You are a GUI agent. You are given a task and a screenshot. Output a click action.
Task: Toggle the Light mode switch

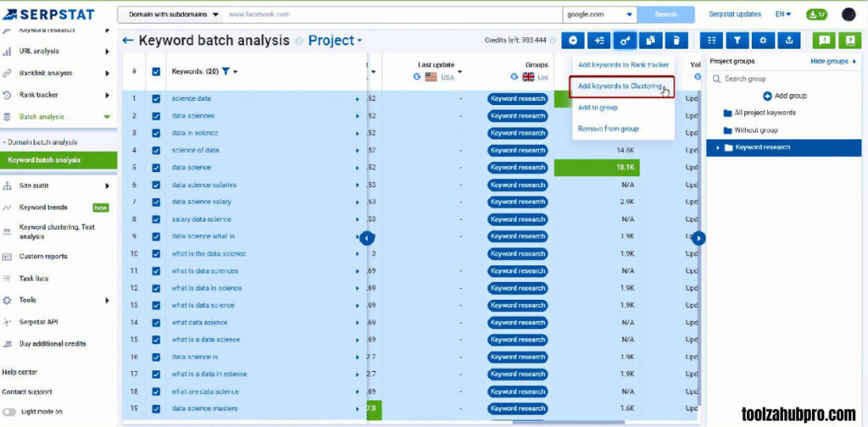coord(8,412)
